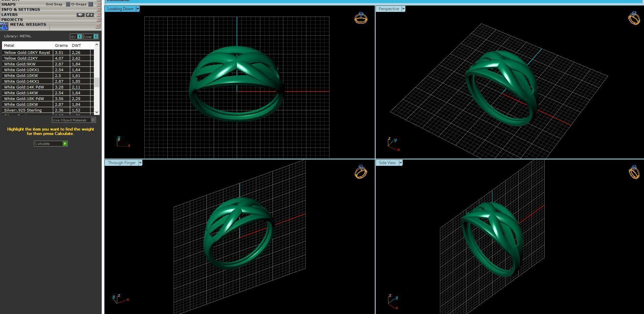Image resolution: width=644 pixels, height=314 pixels.
Task: Click the Side View viewport label
Action: 387,163
